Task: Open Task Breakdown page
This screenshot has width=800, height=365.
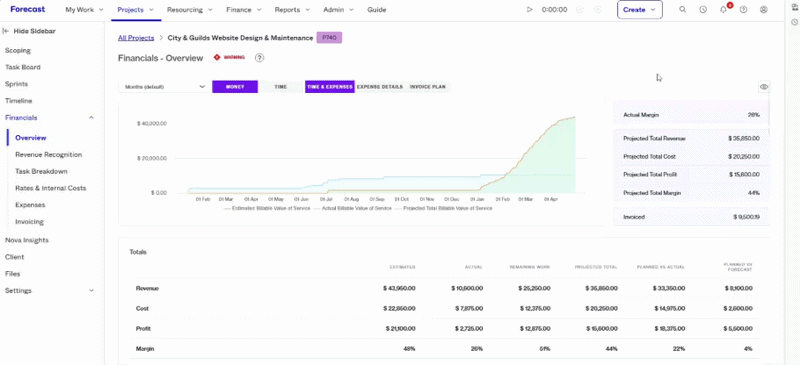Action: [x=41, y=172]
